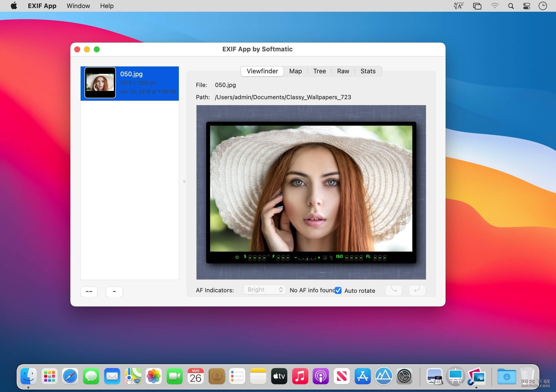
Task: Switch to the Tree tab
Action: coord(319,71)
